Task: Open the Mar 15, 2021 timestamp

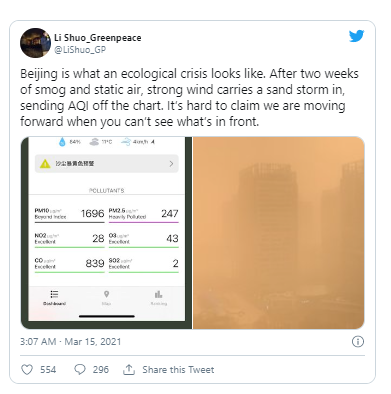Action: click(x=93, y=342)
